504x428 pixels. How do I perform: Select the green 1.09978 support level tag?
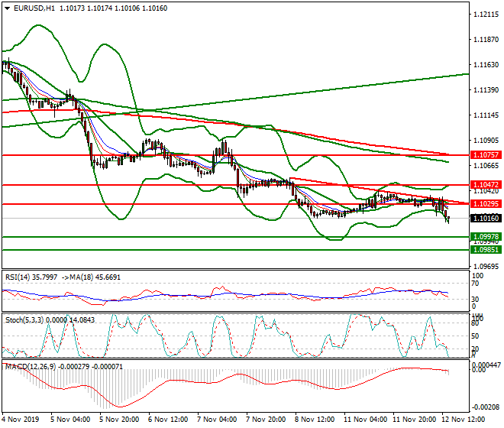click(486, 238)
